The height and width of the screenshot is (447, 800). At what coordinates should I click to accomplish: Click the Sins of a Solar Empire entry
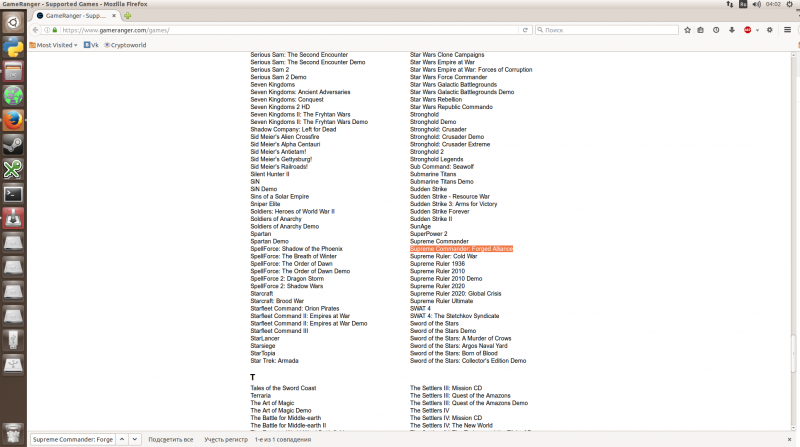click(x=280, y=196)
